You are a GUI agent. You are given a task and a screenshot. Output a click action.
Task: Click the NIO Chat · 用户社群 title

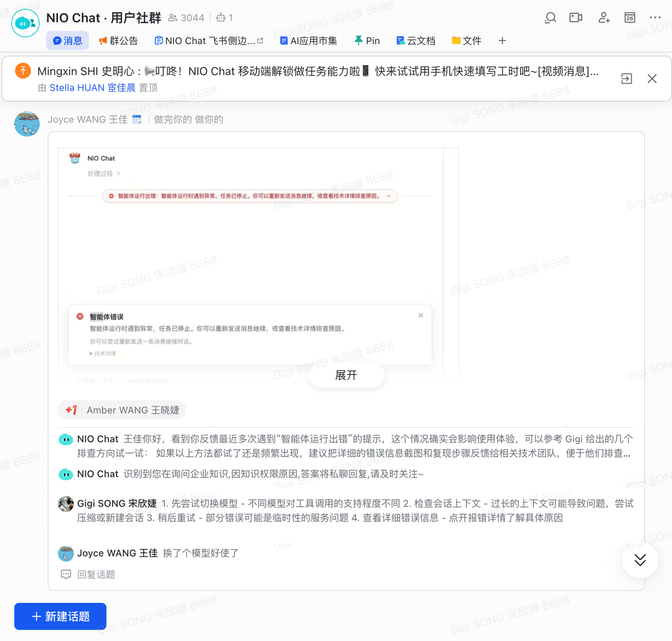click(104, 18)
